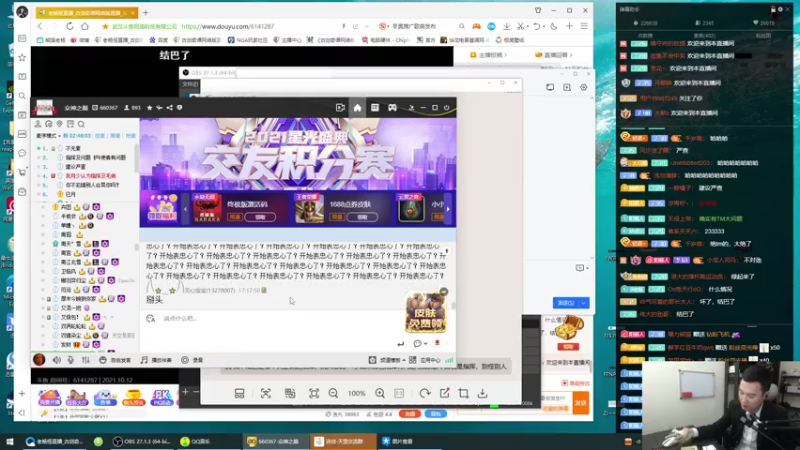Click the treasure chest icon in Douyu chat
The width and height of the screenshot is (800, 450).
568,328
